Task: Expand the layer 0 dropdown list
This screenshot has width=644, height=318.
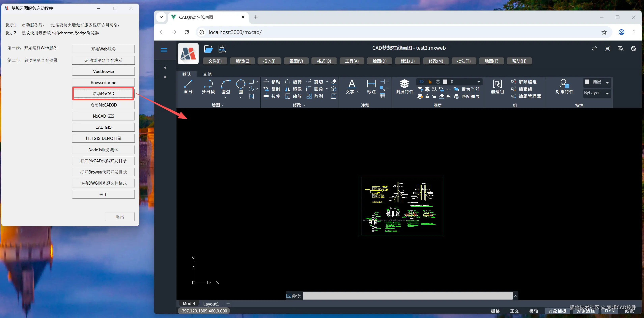Action: pyautogui.click(x=479, y=82)
